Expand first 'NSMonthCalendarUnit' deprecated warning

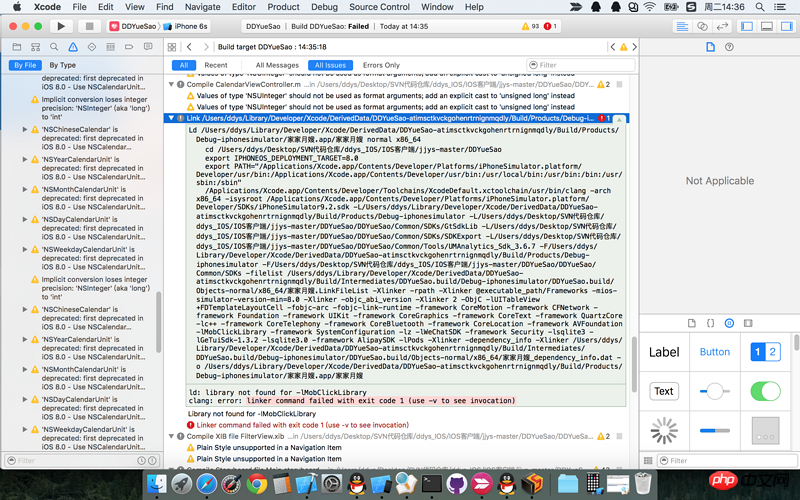pyautogui.click(x=24, y=189)
